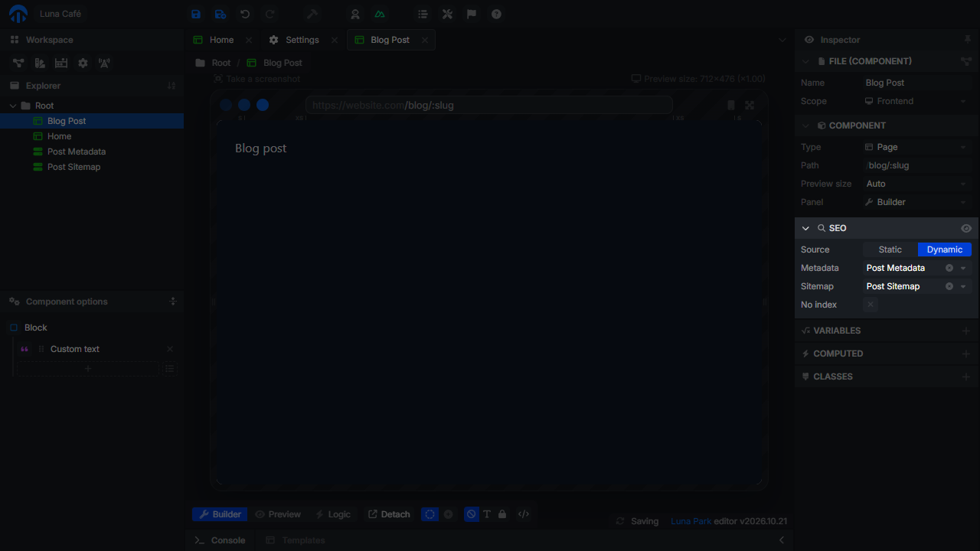Click the Logic mode button
This screenshot has height=551, width=980.
point(333,514)
